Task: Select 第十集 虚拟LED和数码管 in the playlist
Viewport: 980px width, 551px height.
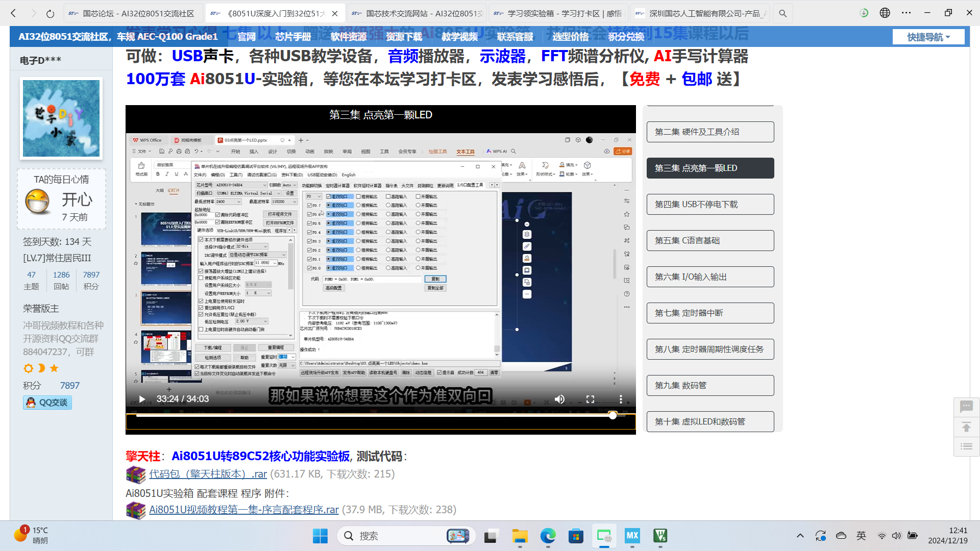Action: click(710, 421)
